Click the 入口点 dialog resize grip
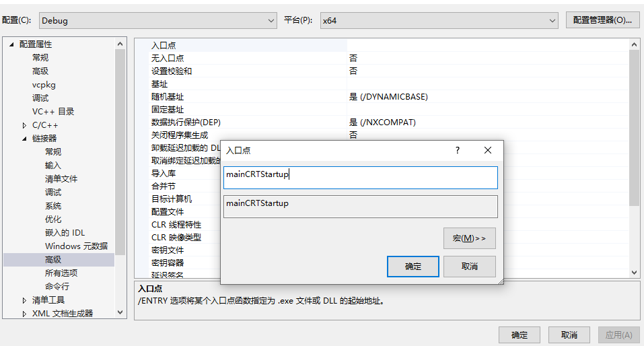 [x=501, y=281]
